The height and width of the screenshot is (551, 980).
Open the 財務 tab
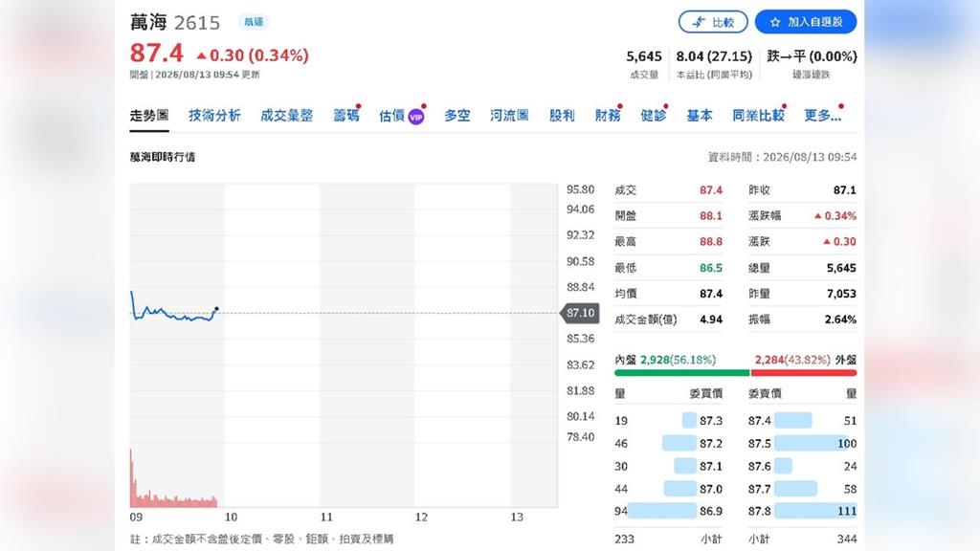point(608,116)
